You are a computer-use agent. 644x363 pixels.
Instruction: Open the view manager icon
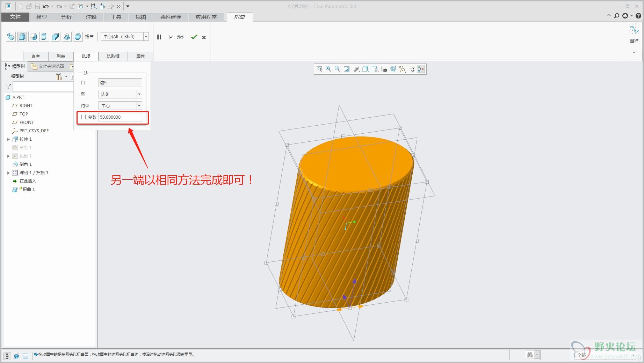click(375, 69)
